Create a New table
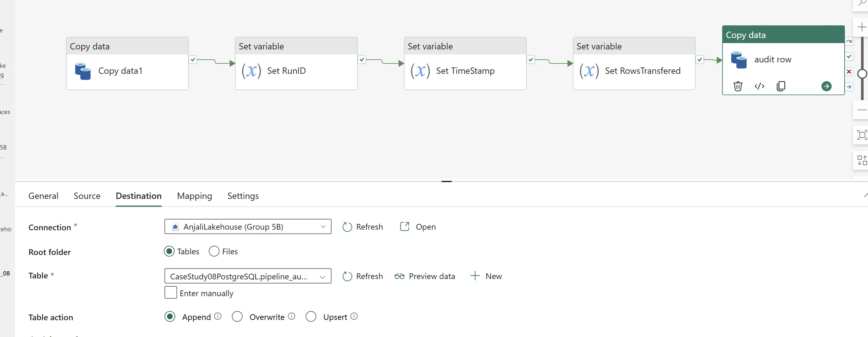Image resolution: width=868 pixels, height=337 pixels. 486,276
